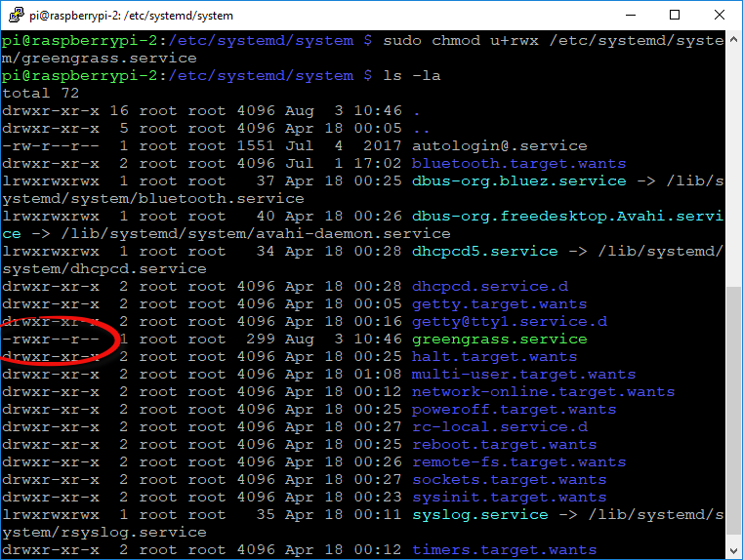
Task: Click the 'greengrass.service' file name
Action: click(x=500, y=339)
